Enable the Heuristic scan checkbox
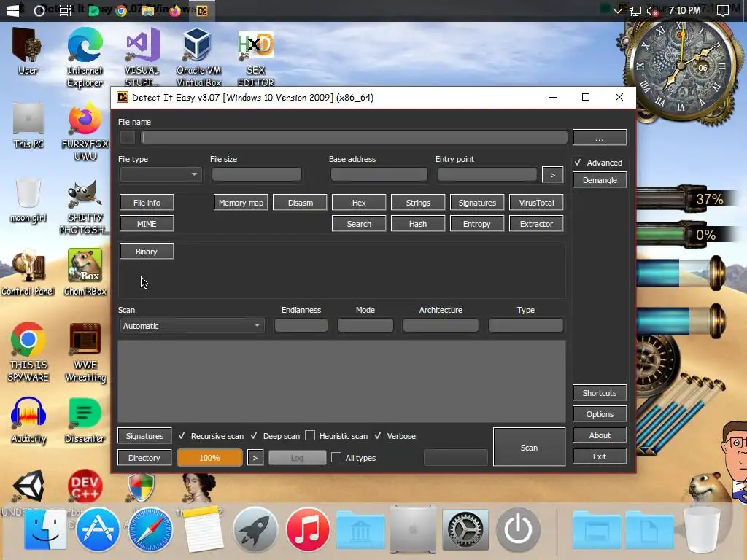747x560 pixels. (x=310, y=436)
